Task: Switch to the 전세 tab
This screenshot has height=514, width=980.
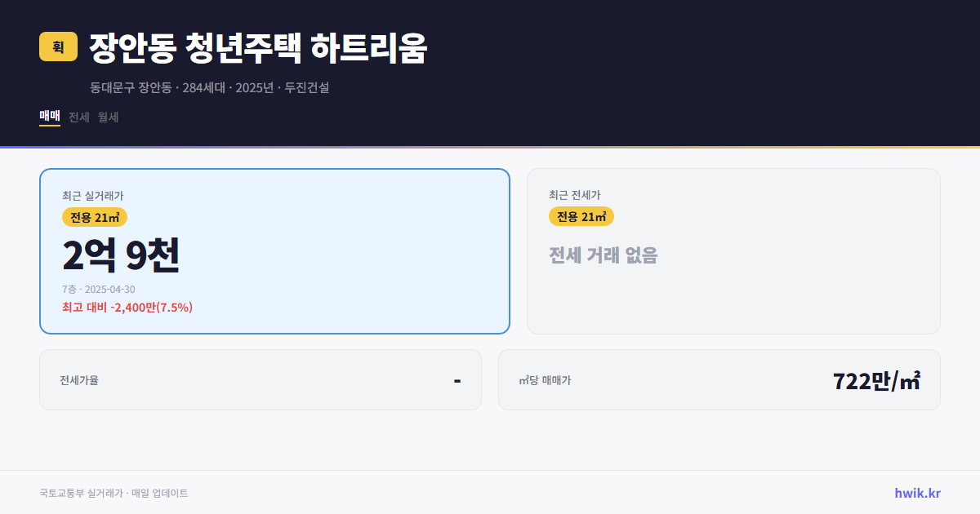Action: pyautogui.click(x=78, y=117)
